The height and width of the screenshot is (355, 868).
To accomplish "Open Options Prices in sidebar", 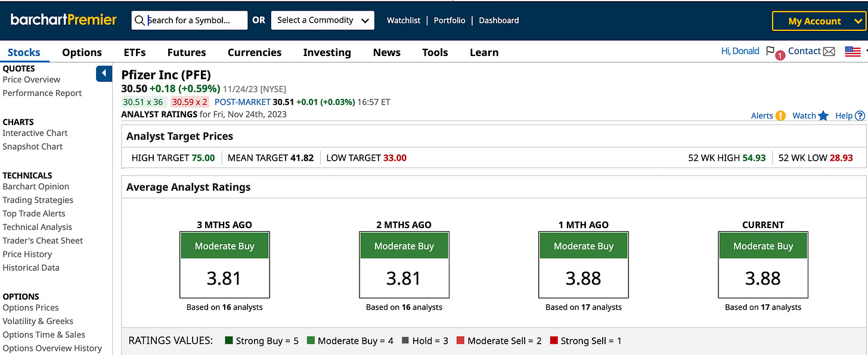I will (31, 307).
